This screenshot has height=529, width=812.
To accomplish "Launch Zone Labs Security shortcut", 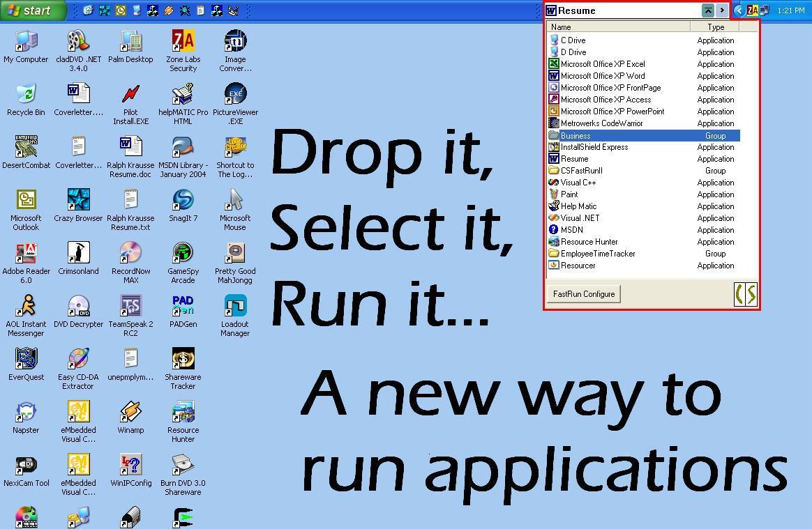I will point(183,51).
